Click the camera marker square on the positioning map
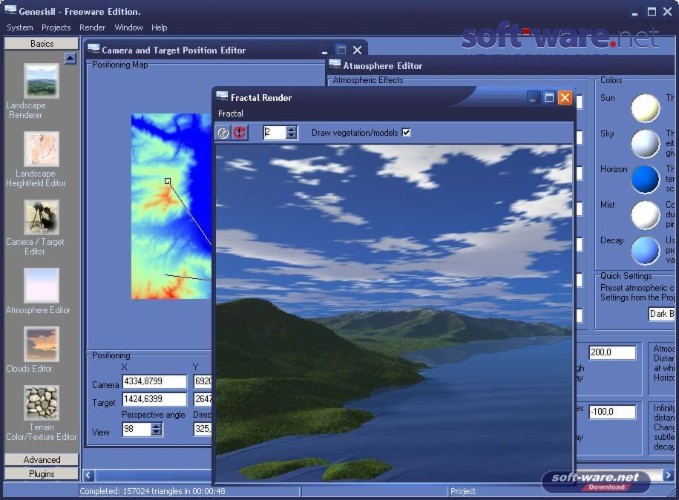This screenshot has width=679, height=500. [x=168, y=181]
